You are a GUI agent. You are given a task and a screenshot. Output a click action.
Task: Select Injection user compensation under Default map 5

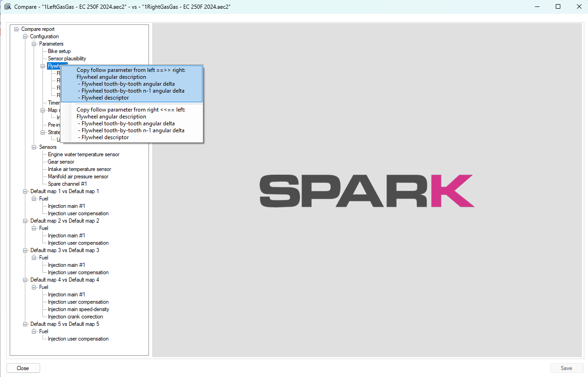[x=78, y=339]
